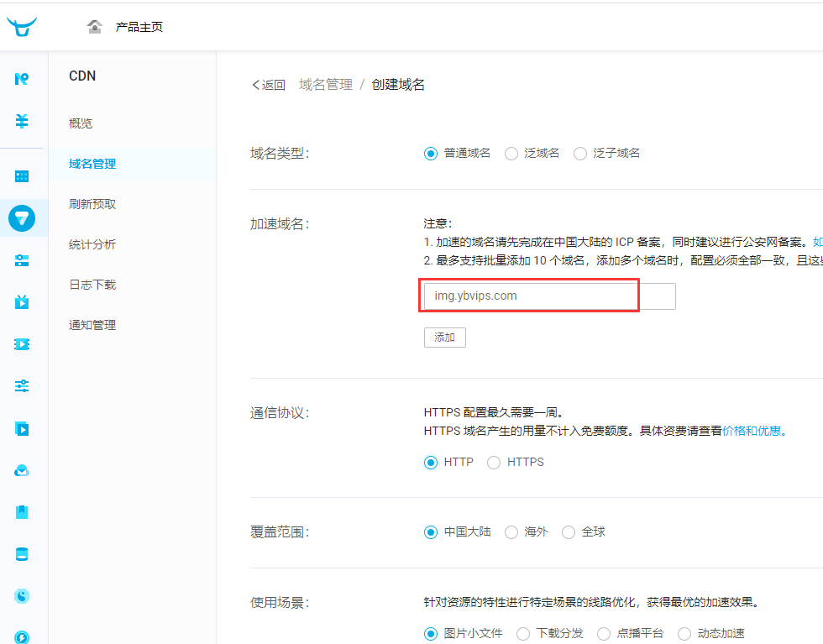Image resolution: width=823 pixels, height=644 pixels.
Task: Click the TV live-stream sidebar icon
Action: 22,302
